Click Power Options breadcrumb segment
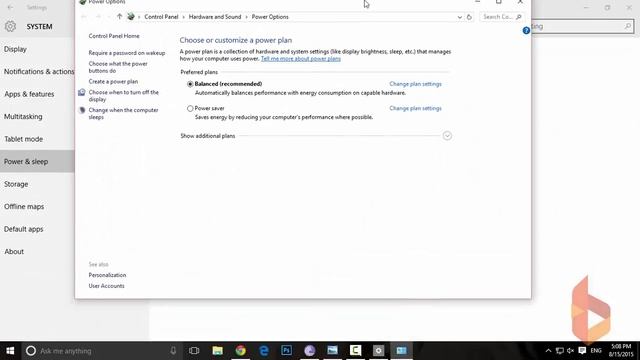Viewport: 640px width, 360px height. point(270,17)
